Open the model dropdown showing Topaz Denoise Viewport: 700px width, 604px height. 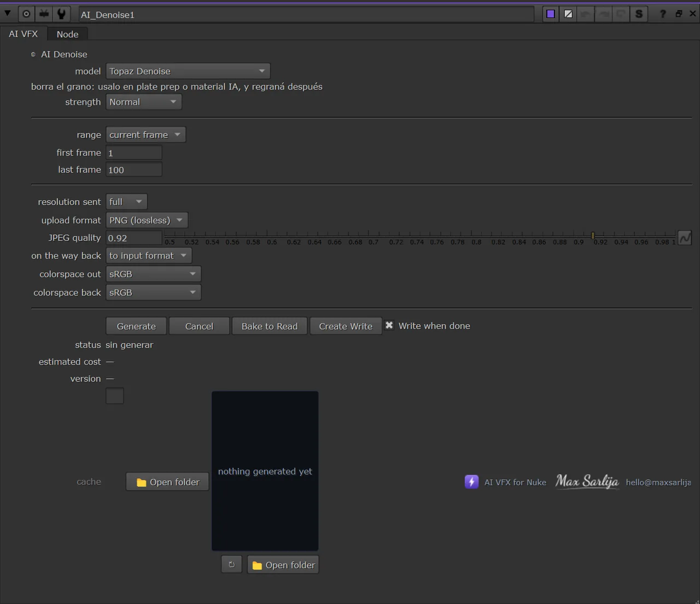[188, 71]
